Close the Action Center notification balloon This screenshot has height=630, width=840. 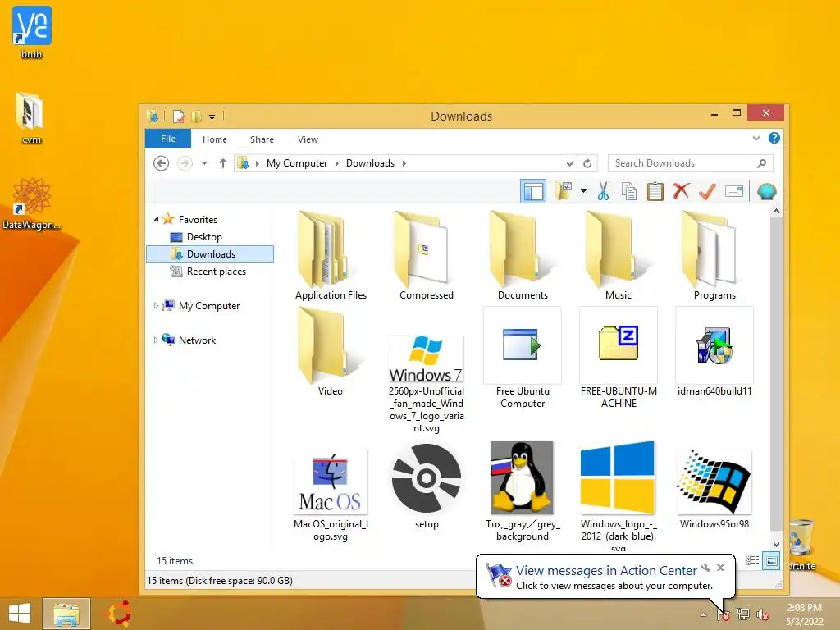(720, 568)
